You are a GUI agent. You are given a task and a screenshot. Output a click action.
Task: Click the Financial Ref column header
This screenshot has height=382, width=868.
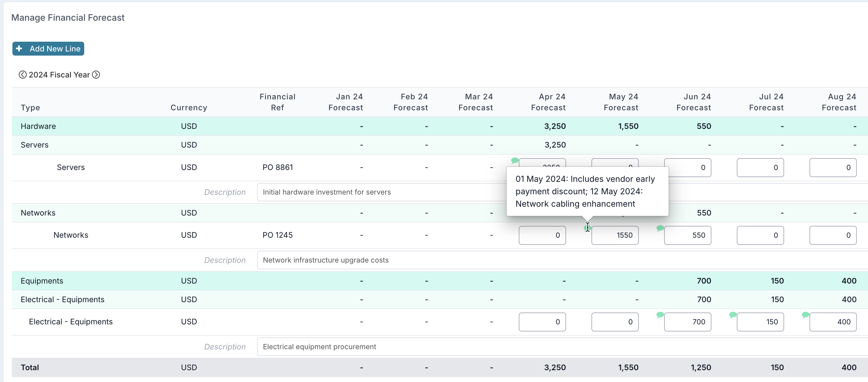[278, 102]
